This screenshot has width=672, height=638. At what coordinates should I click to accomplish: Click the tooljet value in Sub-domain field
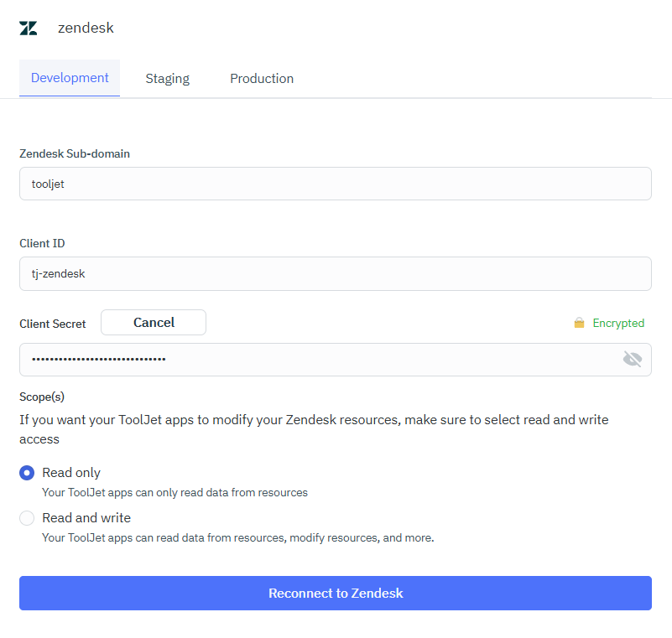(x=48, y=184)
